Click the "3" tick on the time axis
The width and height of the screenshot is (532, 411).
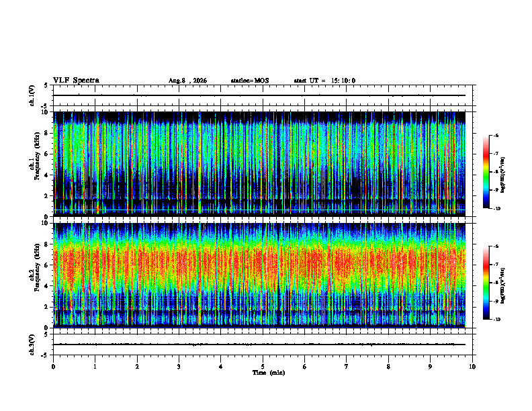click(179, 367)
